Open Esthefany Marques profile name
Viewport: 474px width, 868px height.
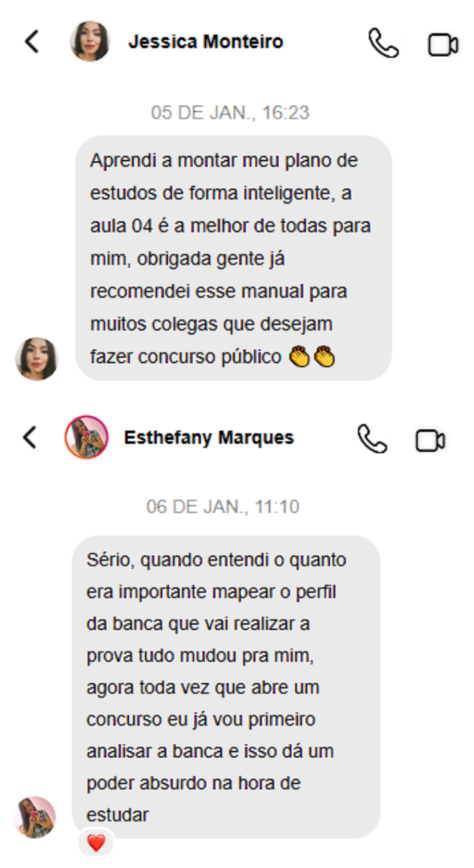[209, 437]
